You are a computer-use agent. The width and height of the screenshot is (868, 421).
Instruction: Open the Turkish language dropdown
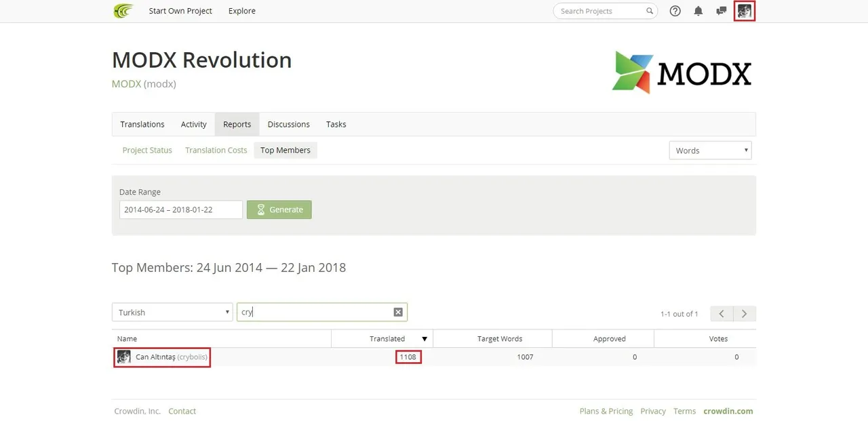[172, 312]
